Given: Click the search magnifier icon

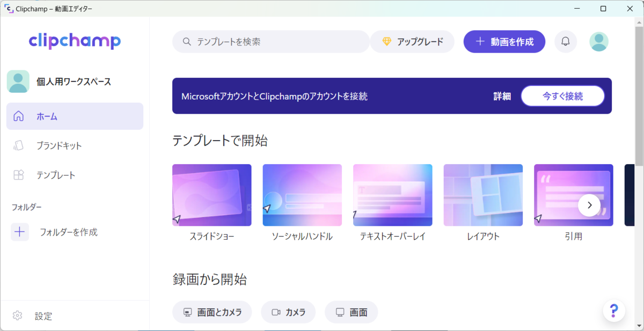Looking at the screenshot, I should [187, 41].
